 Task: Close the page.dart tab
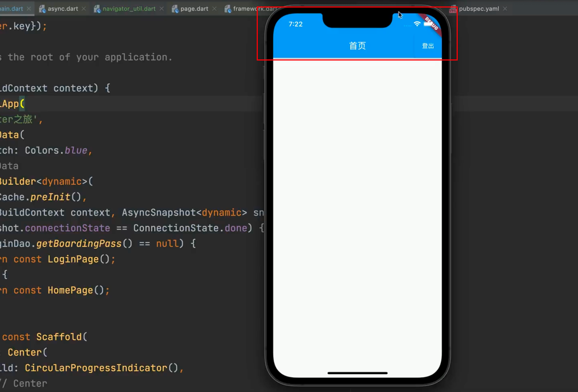[x=214, y=9]
